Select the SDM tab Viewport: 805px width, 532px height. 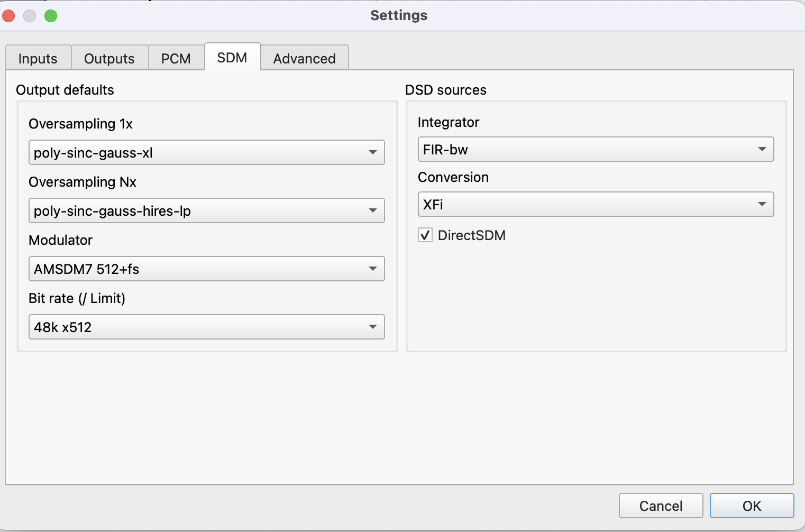pyautogui.click(x=232, y=57)
